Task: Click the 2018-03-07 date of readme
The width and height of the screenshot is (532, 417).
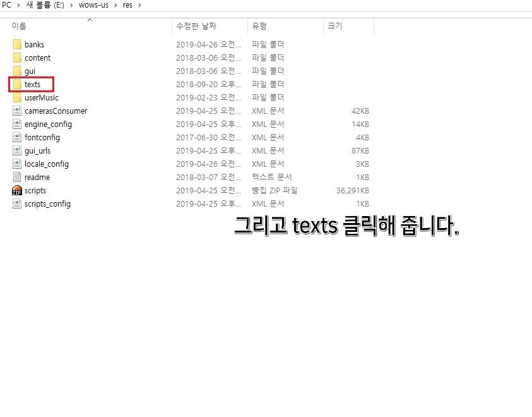Action: click(208, 177)
